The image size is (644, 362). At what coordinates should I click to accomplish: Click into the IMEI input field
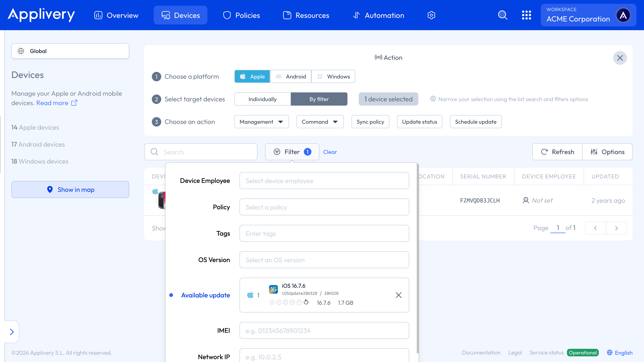324,330
